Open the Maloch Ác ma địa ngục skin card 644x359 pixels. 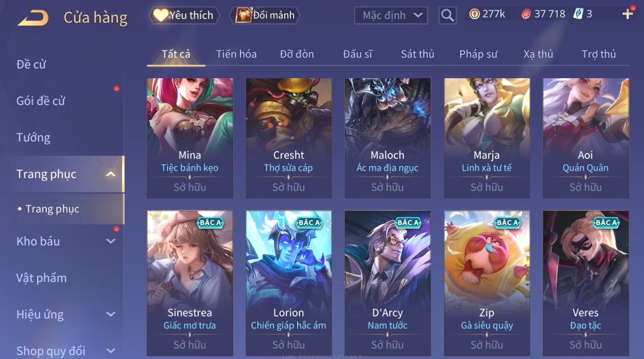pyautogui.click(x=387, y=138)
